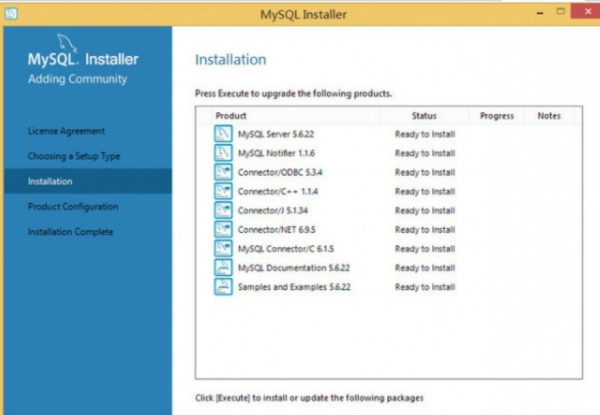Click Ready to Install status of Connector/C++

tap(425, 192)
